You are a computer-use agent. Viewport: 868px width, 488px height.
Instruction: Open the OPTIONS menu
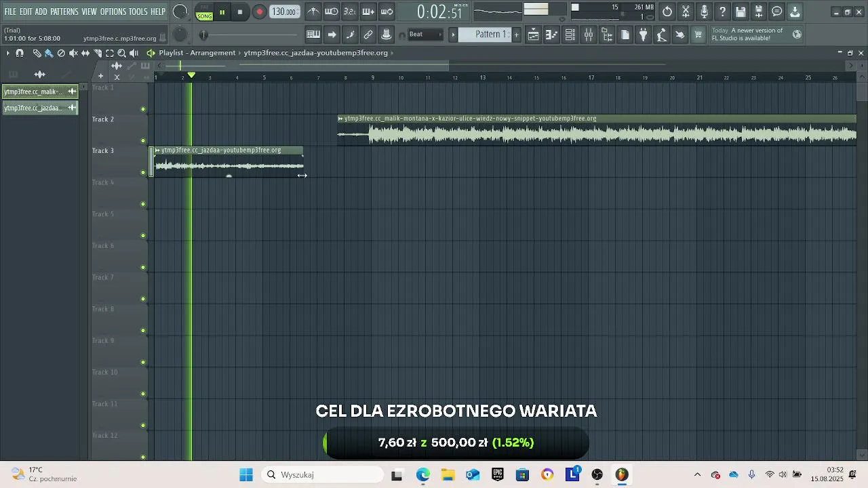tap(113, 12)
